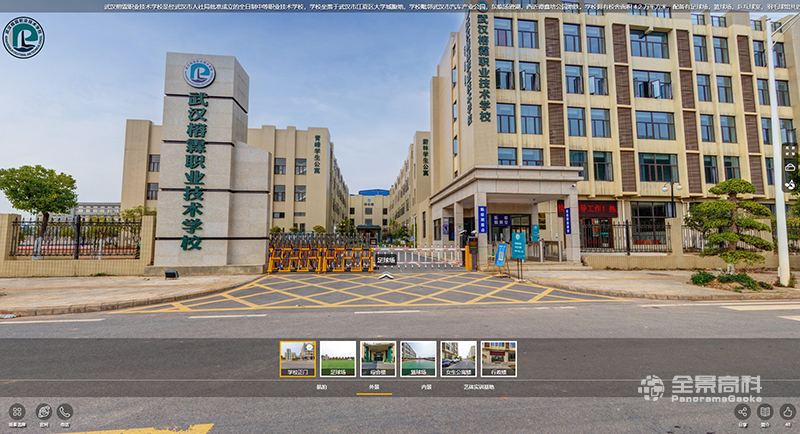Select the 外景 tab
The width and height of the screenshot is (800, 434).
374,387
